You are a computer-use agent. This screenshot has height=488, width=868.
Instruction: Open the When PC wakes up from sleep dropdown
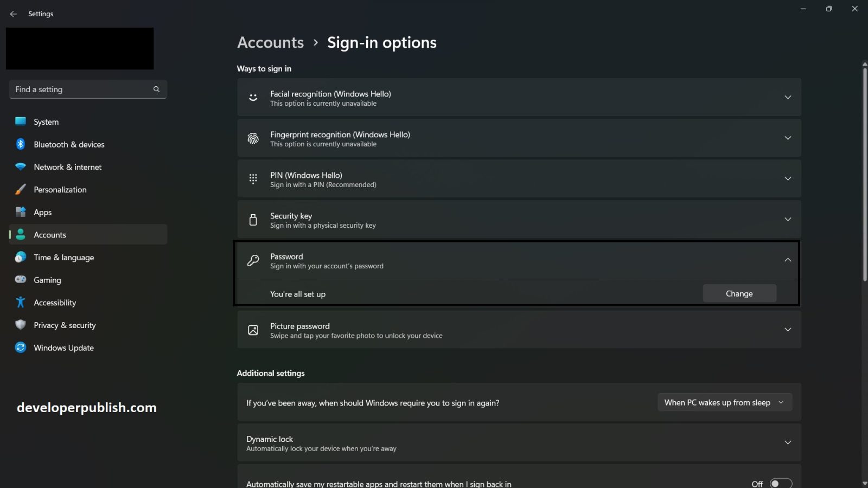pyautogui.click(x=724, y=402)
